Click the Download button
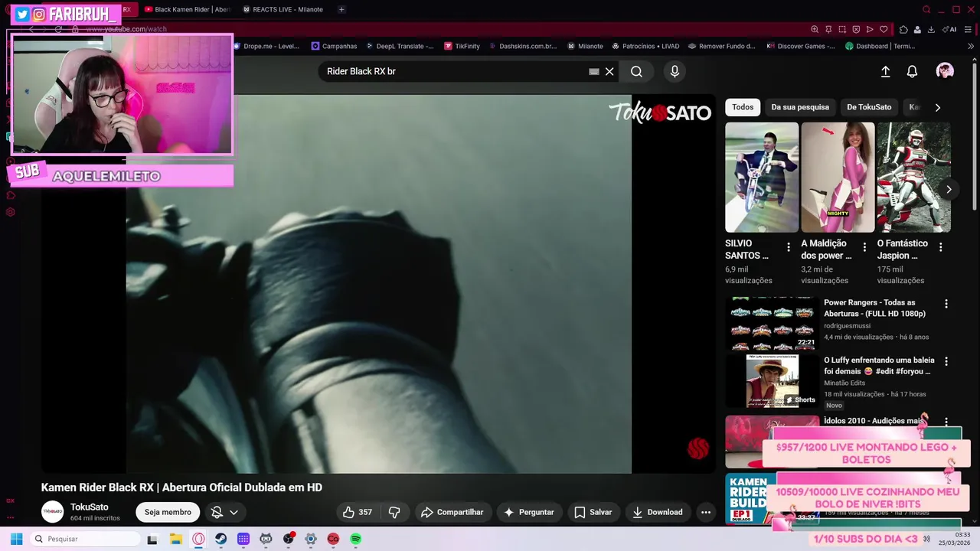The width and height of the screenshot is (980, 551). point(658,512)
